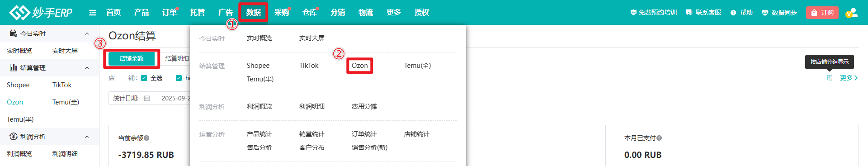Collapse the 利润分析 sidebar section

click(x=87, y=137)
